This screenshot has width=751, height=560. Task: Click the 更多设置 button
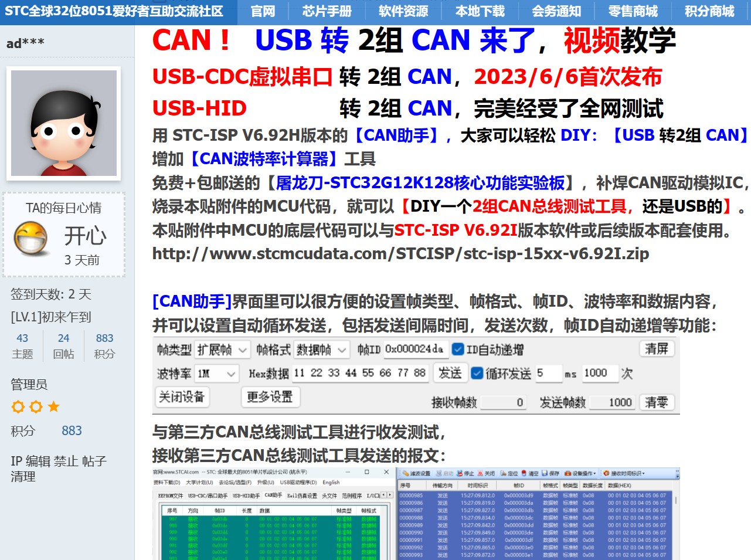click(270, 397)
